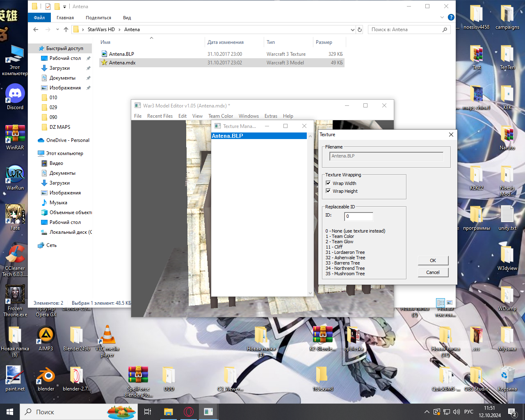Click the Replaceable ID input field

point(359,216)
